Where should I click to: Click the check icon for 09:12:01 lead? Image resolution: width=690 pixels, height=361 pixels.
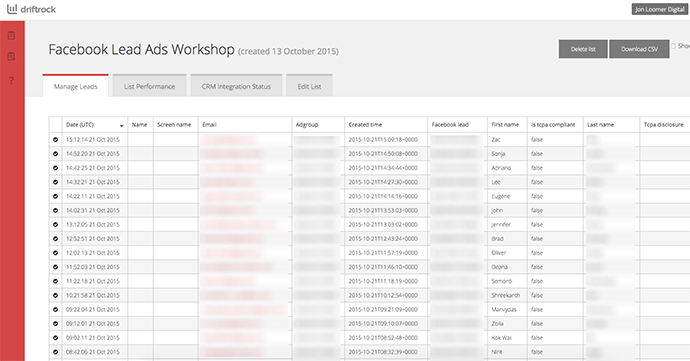(x=55, y=324)
